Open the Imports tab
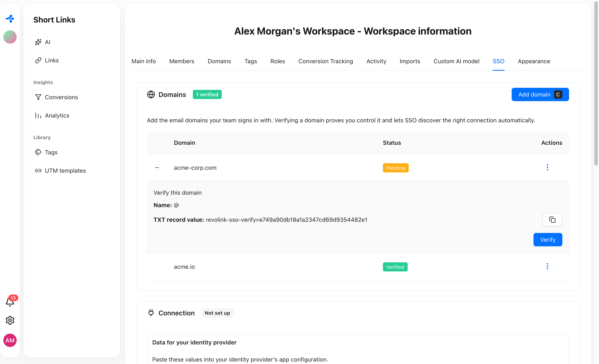The height and width of the screenshot is (364, 599). tap(410, 61)
